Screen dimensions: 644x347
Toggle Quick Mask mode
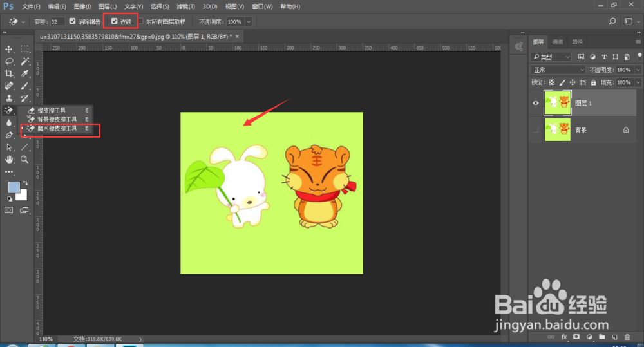(x=8, y=211)
